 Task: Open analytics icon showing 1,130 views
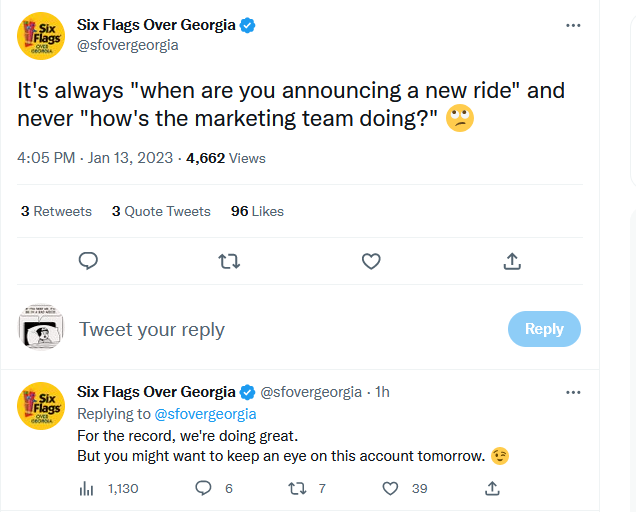pyautogui.click(x=86, y=488)
